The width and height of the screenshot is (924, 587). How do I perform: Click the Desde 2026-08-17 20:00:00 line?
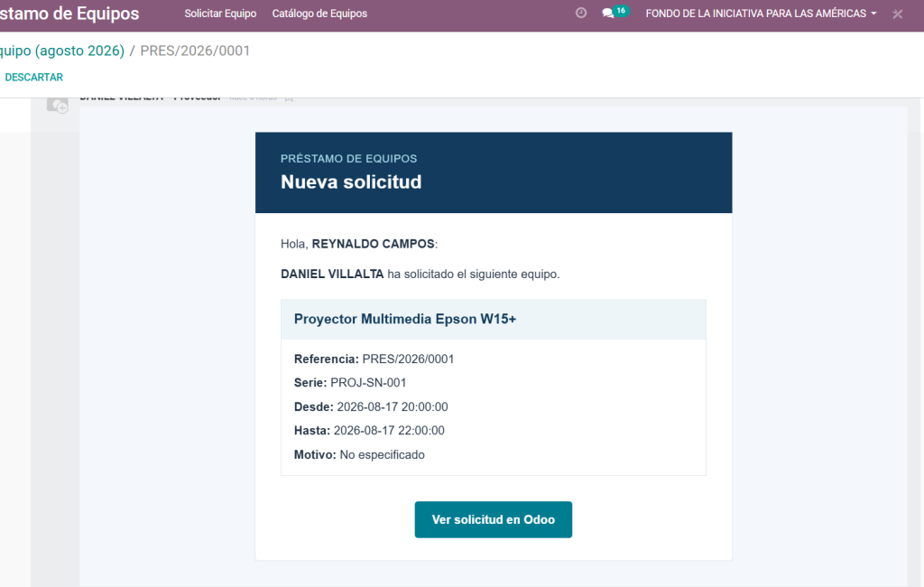[x=371, y=407]
